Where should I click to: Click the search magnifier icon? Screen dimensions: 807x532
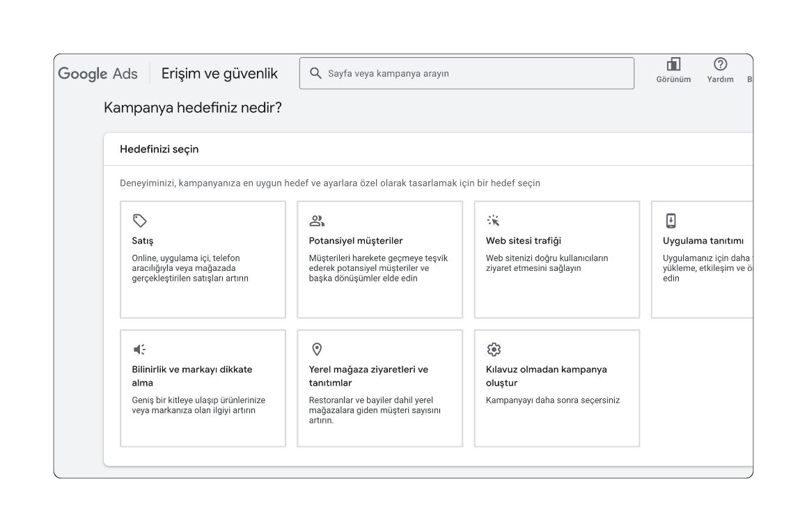[315, 72]
